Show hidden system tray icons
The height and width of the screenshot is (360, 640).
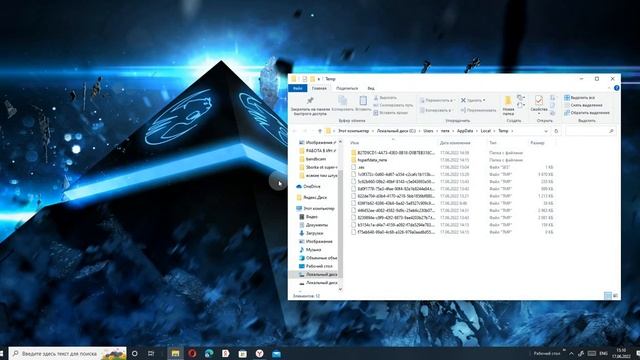pyautogui.click(x=571, y=353)
